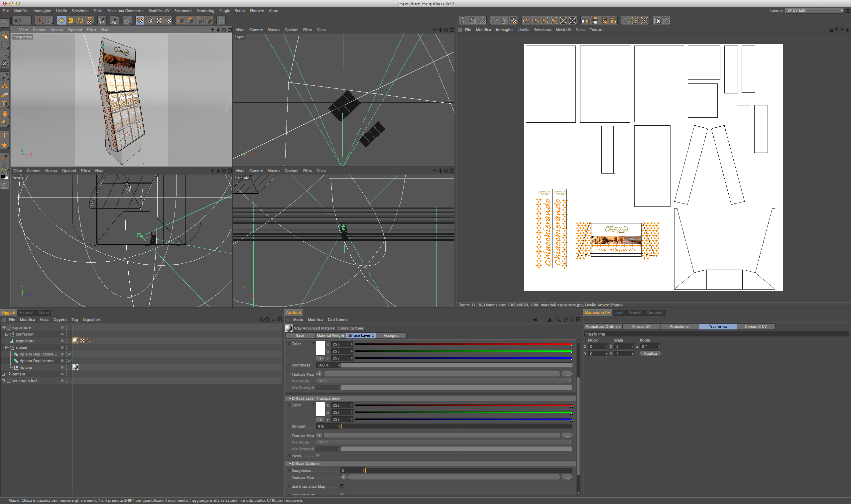Screen dimensions: 851x504
Task: Select the Text tool
Action: (5, 136)
